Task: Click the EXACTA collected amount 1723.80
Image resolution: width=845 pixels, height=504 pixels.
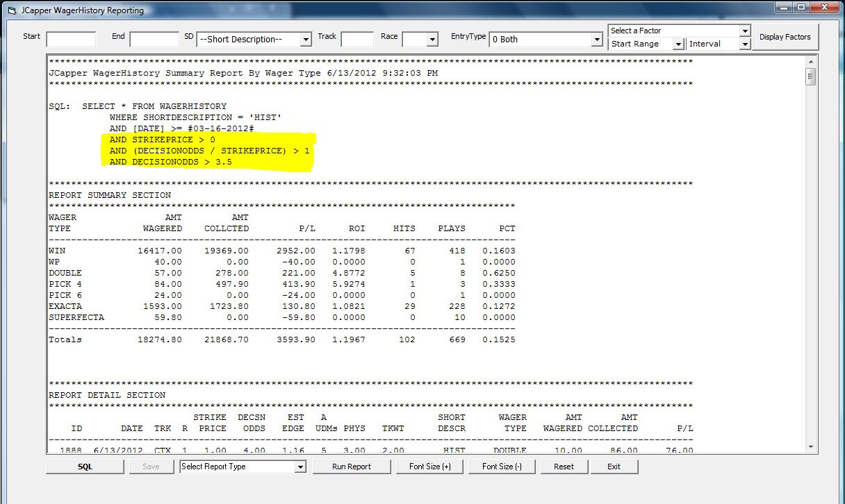Action: pyautogui.click(x=229, y=306)
